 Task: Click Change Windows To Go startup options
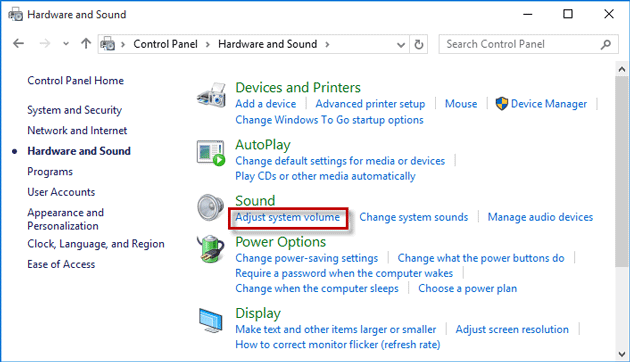(329, 120)
